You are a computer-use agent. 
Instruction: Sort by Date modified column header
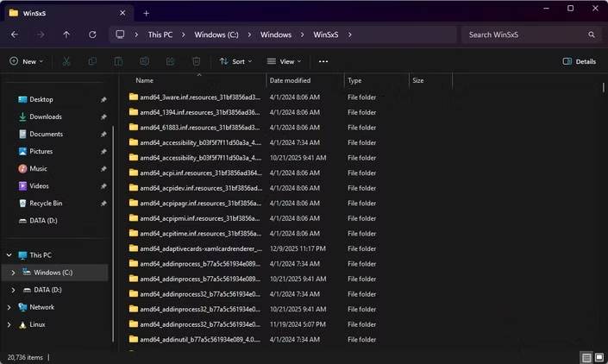[x=290, y=80]
